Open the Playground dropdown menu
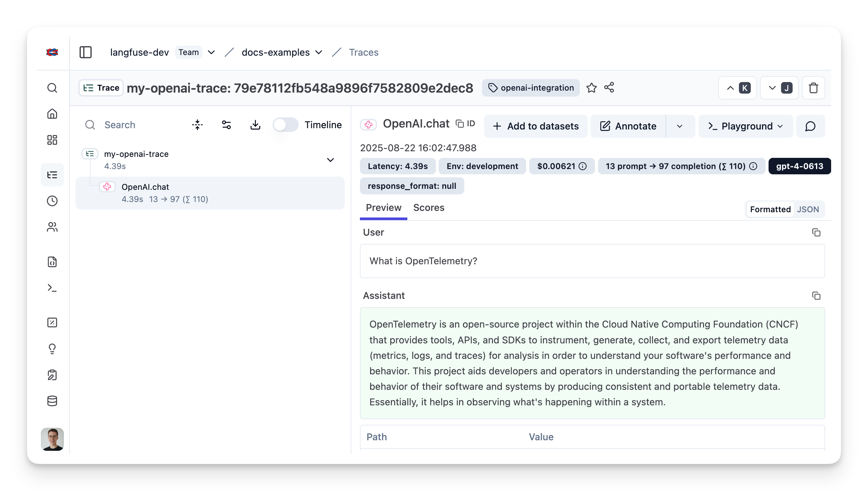Image resolution: width=868 pixels, height=491 pixels. (x=780, y=126)
